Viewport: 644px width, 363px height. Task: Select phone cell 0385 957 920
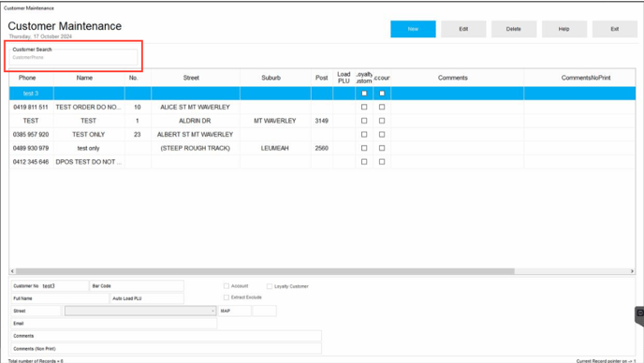click(x=31, y=135)
